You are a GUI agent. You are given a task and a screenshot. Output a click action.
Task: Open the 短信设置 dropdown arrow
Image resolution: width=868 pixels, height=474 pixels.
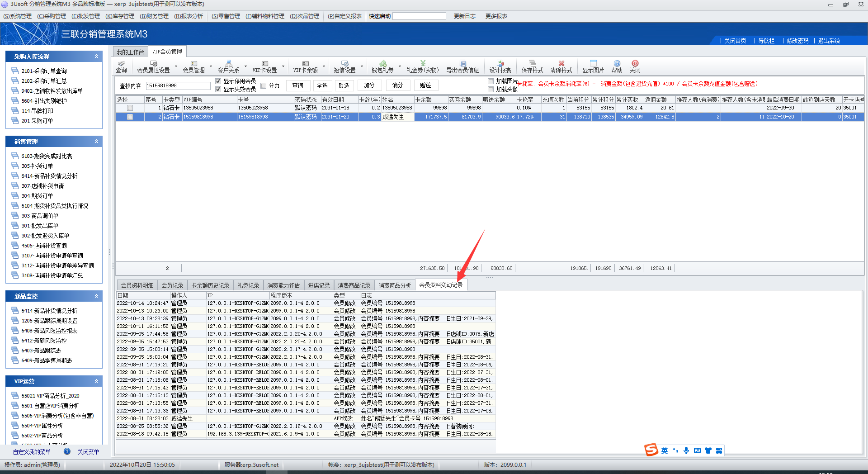click(362, 66)
